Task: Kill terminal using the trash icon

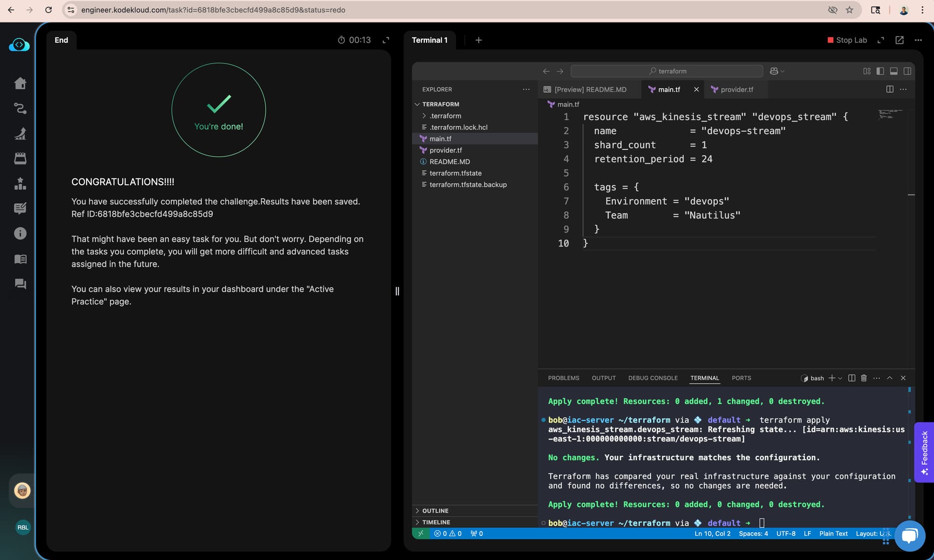Action: (x=864, y=378)
